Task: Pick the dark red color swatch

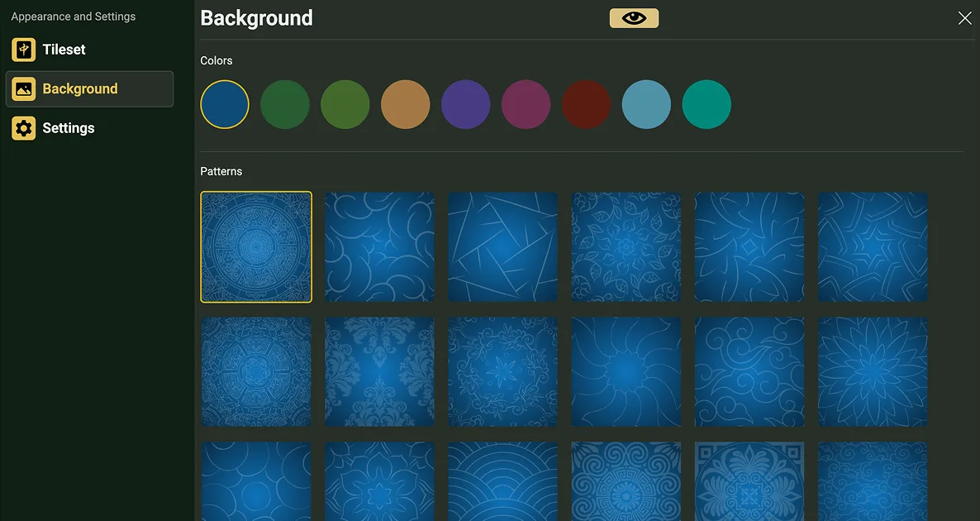Action: pyautogui.click(x=586, y=104)
